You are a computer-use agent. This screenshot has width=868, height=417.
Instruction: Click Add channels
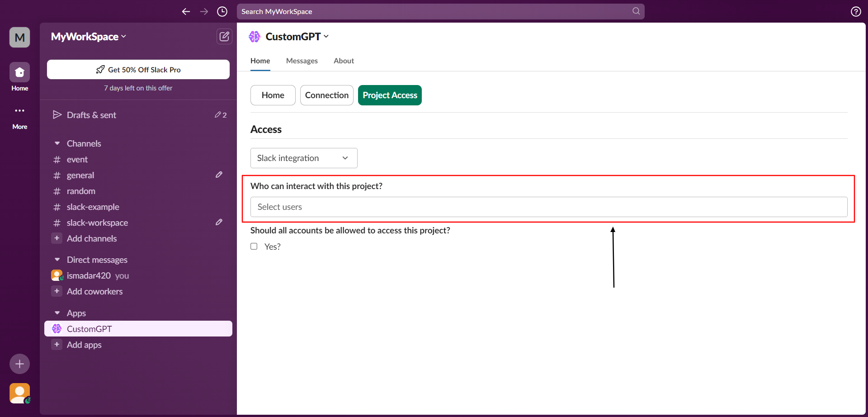(138, 238)
